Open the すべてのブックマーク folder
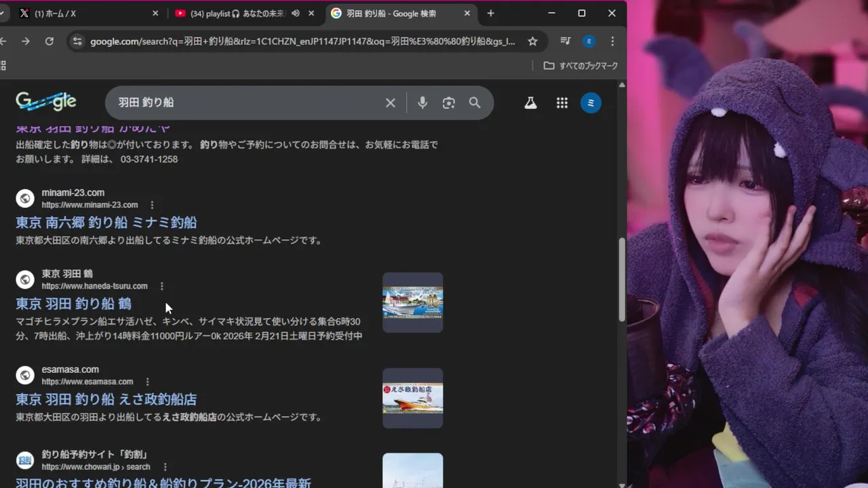 pyautogui.click(x=581, y=66)
